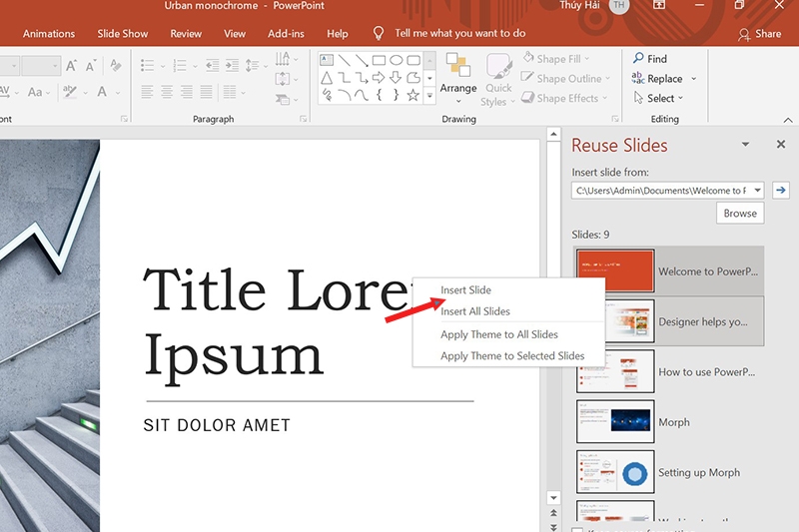
Task: Decrease the paragraph list level
Action: (x=212, y=65)
